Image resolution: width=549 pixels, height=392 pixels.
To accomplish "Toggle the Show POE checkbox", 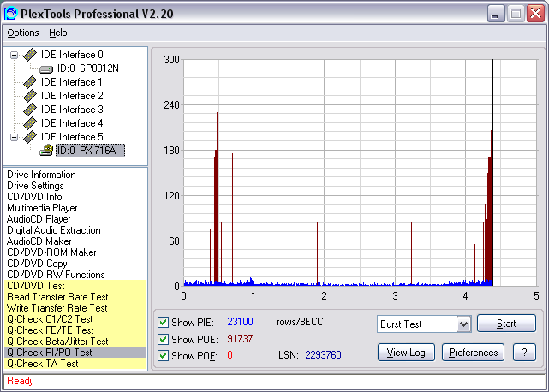I will tap(163, 339).
